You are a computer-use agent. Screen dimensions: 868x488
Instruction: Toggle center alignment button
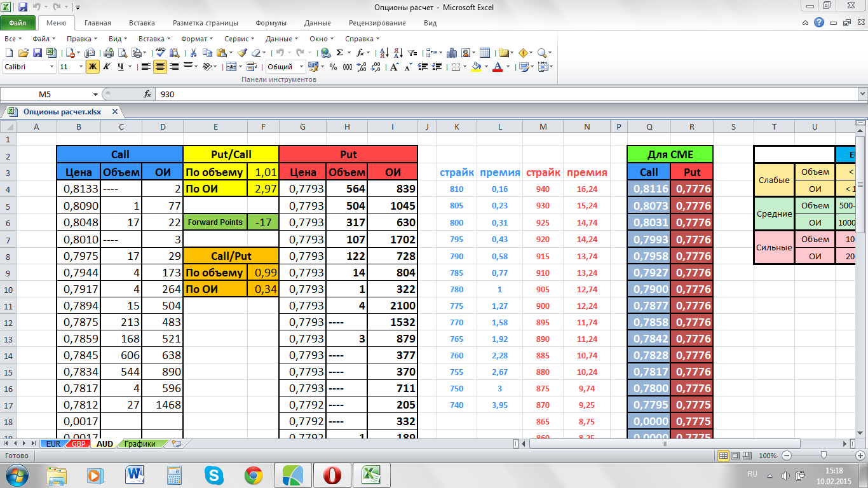point(160,67)
